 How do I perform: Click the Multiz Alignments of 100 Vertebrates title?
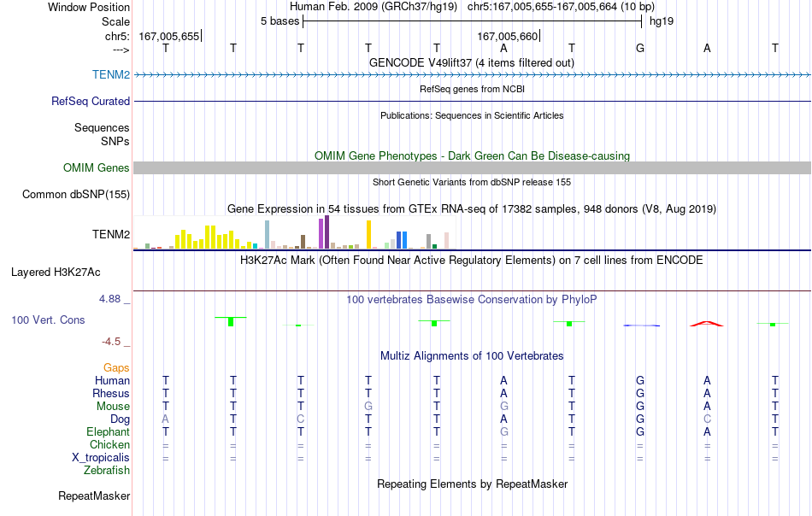(x=472, y=356)
